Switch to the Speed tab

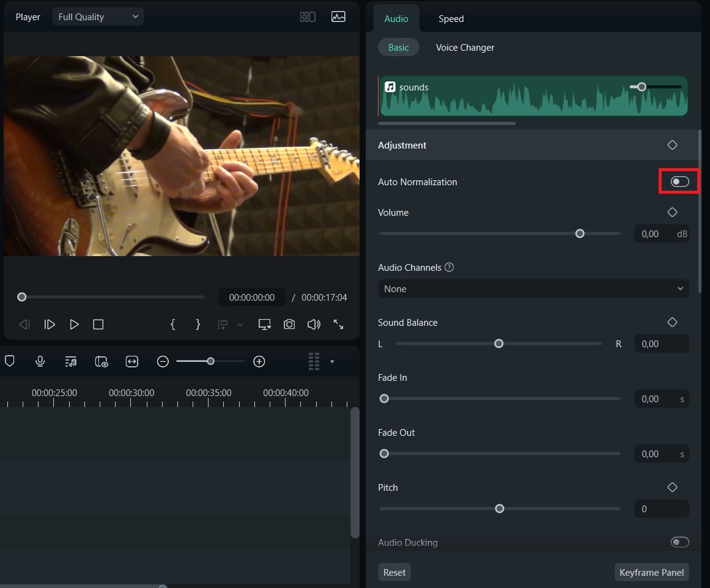point(451,18)
